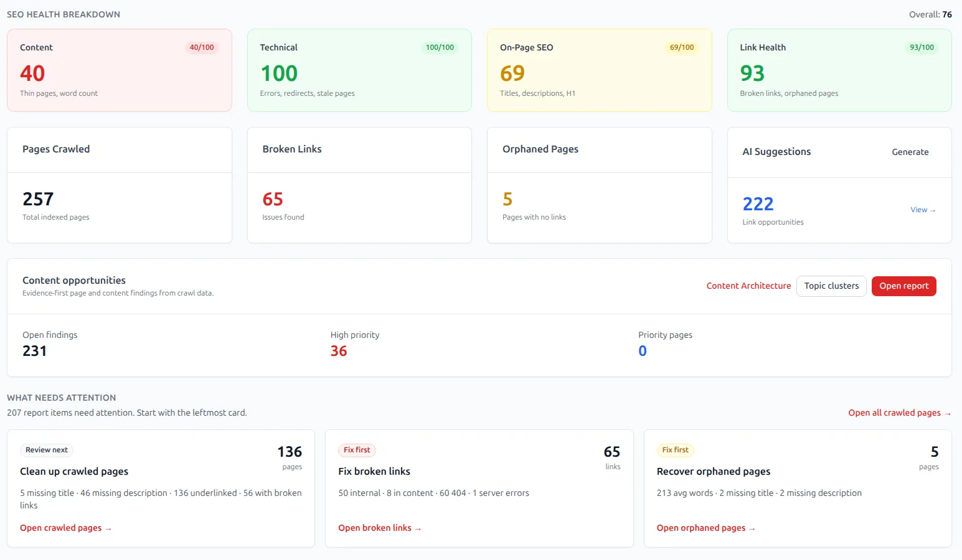Select the 'Fix broken links' heading
The width and height of the screenshot is (962, 560).
click(374, 472)
